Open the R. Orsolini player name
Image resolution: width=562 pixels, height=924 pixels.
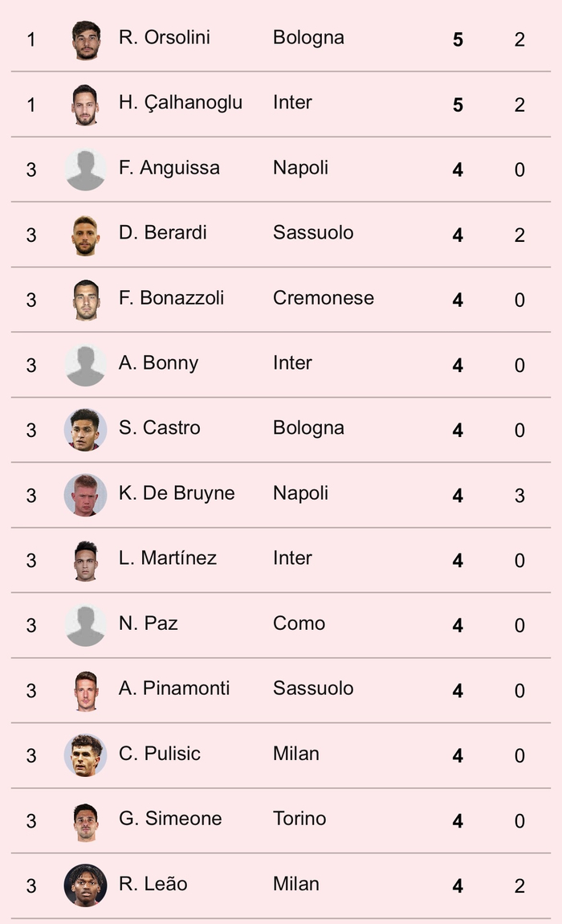coord(165,38)
